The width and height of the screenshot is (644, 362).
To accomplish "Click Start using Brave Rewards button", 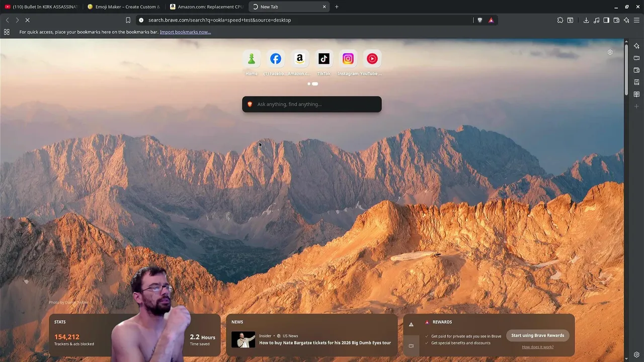I will click(x=537, y=335).
